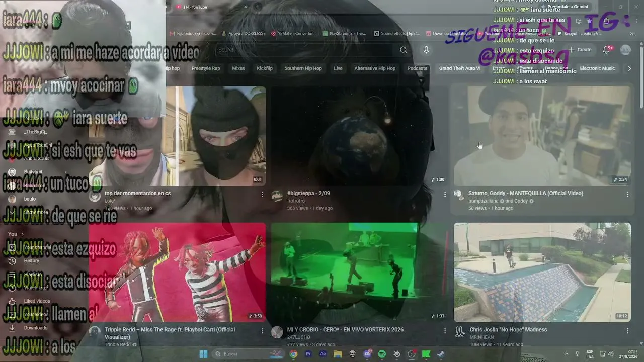Open a new Chrome tab
644x362 pixels.
(258, 7)
